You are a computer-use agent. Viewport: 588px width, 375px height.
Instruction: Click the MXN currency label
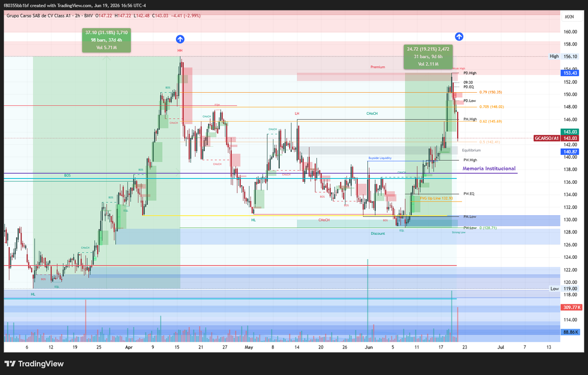[569, 17]
